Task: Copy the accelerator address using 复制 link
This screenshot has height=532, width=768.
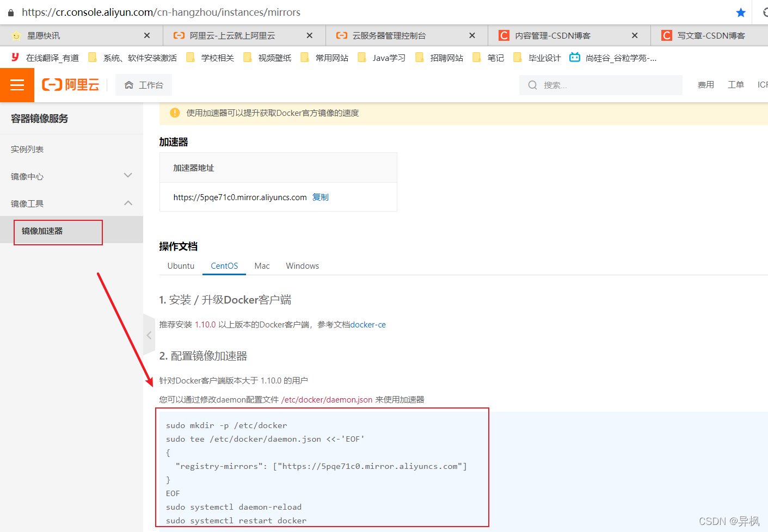Action: click(x=320, y=197)
